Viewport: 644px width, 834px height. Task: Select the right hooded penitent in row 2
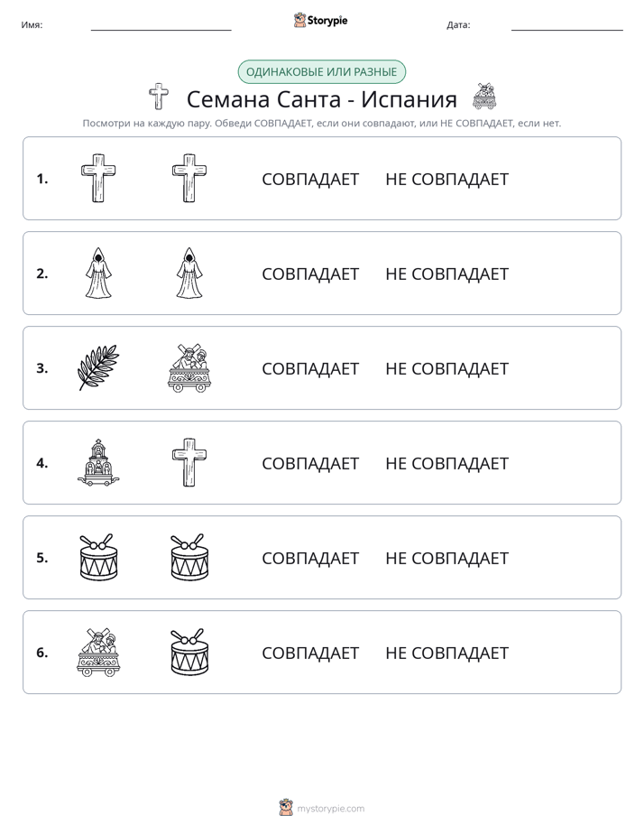point(189,273)
